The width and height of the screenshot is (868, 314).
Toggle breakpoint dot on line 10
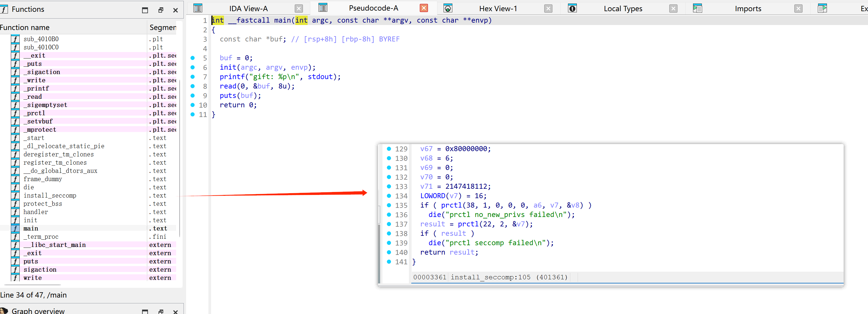point(193,105)
